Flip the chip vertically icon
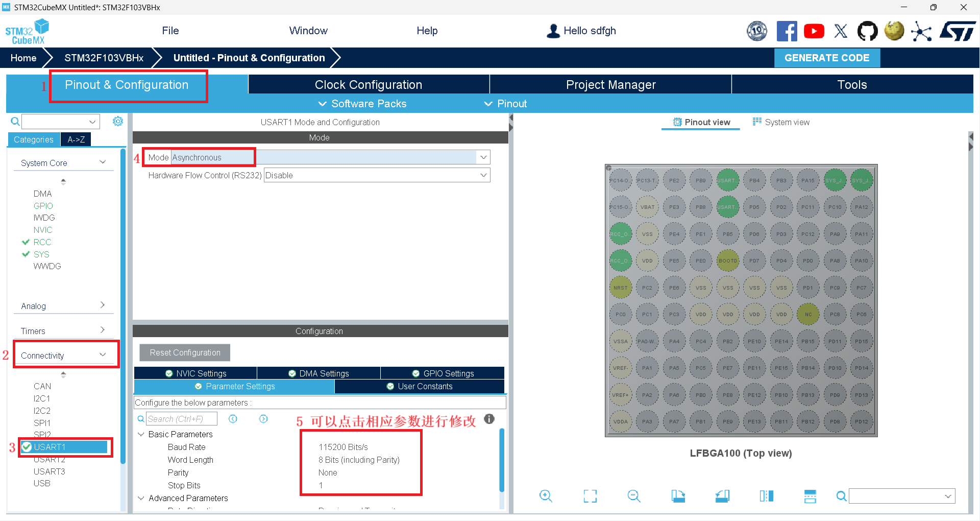This screenshot has width=980, height=521. pos(810,496)
